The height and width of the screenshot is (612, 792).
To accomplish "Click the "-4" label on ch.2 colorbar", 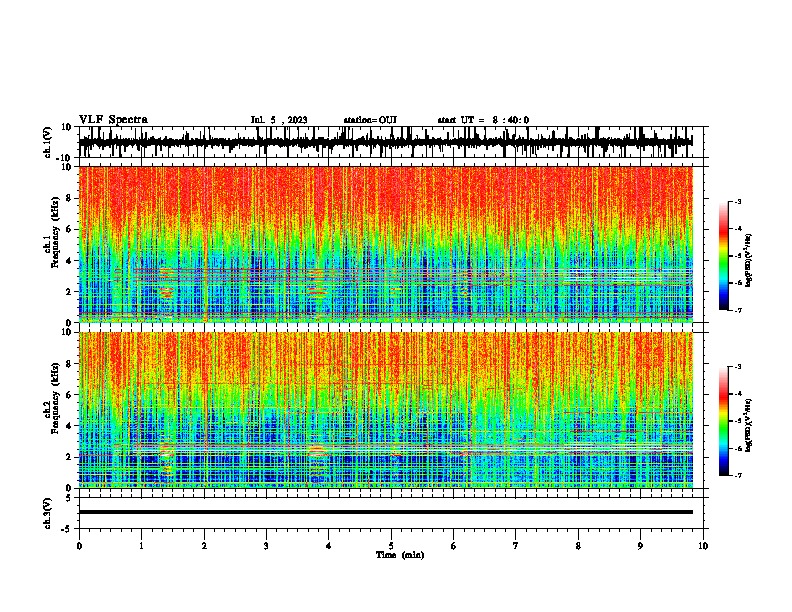I will coord(737,394).
